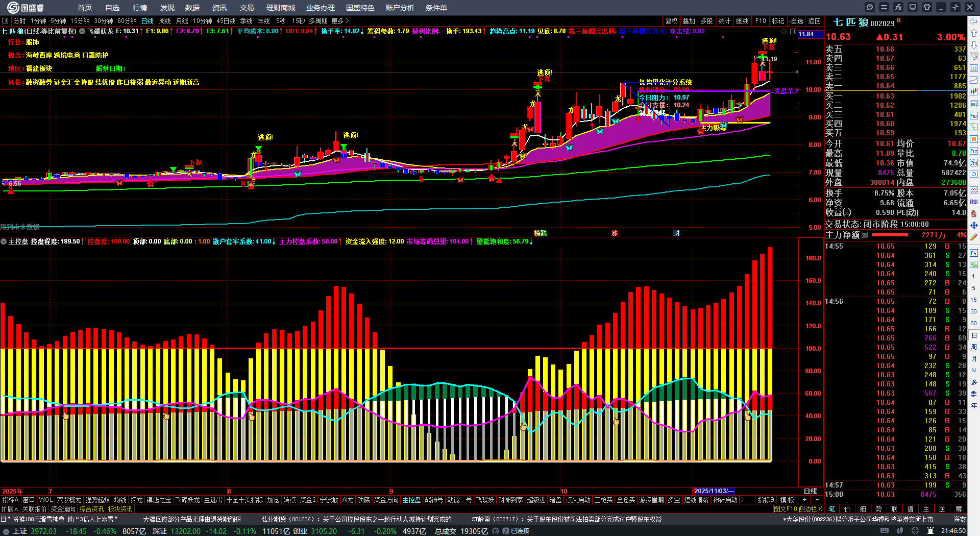Switch chart to 日线 period
The image size is (980, 536).
click(x=148, y=21)
